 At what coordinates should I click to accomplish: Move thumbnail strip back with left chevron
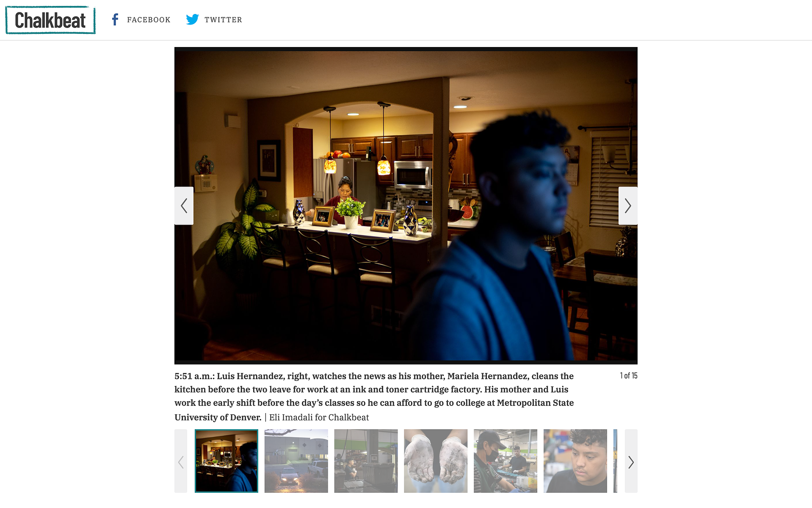181,461
